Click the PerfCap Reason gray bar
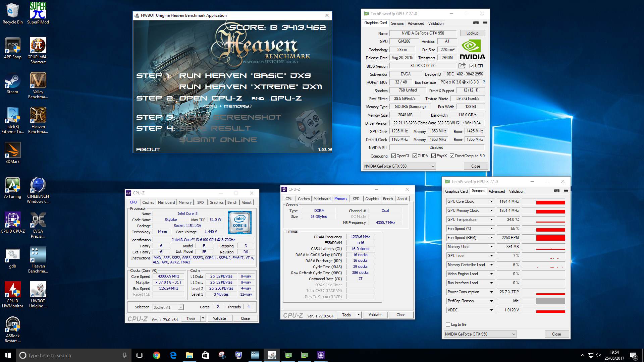Viewport: 644px width, 362px height. (x=550, y=301)
